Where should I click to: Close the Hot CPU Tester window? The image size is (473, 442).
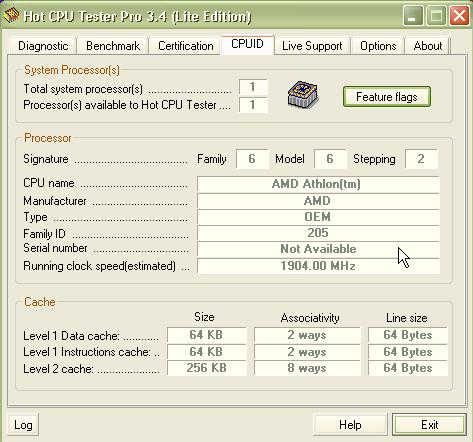pos(459,16)
